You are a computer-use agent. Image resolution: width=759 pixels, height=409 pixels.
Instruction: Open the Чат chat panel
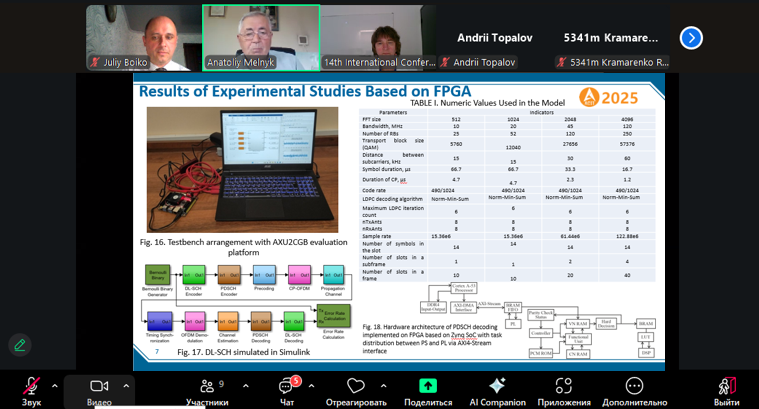pos(286,387)
